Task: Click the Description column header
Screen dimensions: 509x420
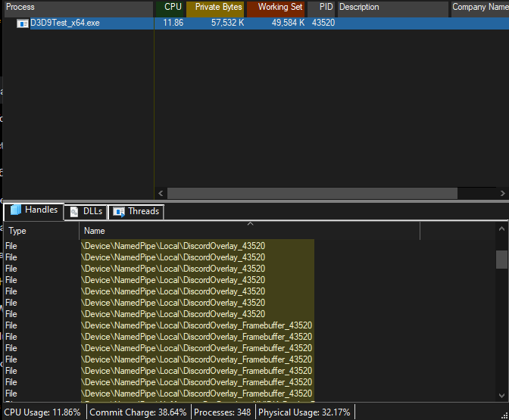Action: click(391, 8)
